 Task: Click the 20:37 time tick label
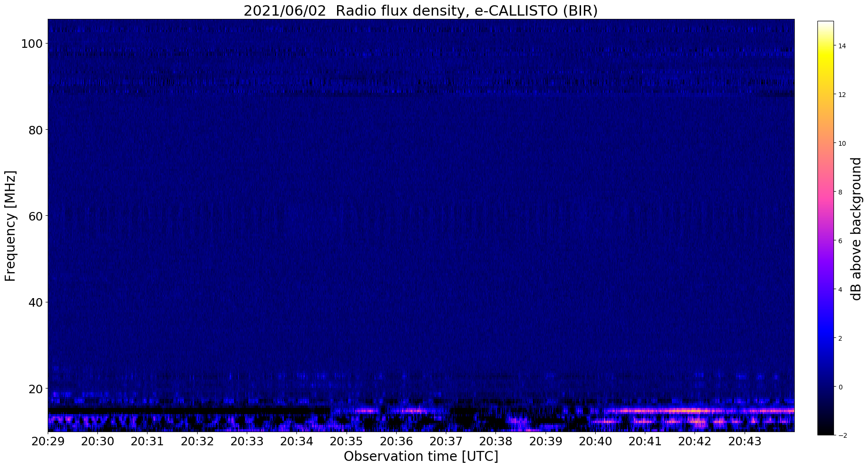point(446,442)
